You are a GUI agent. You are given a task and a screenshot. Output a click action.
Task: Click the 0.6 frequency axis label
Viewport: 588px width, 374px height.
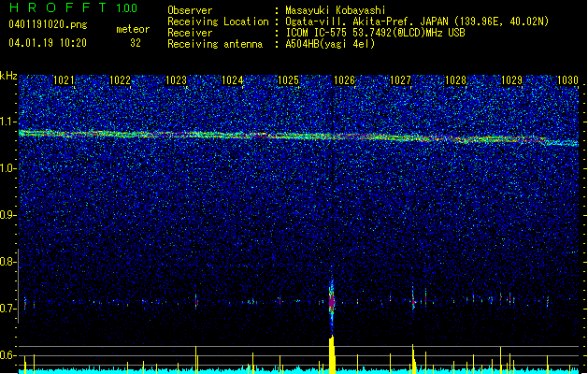(7, 355)
